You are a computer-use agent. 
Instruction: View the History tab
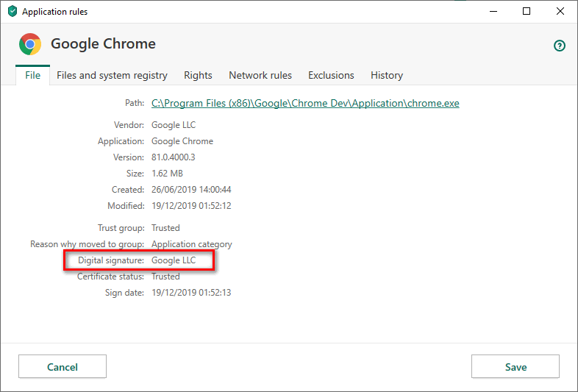tap(387, 75)
